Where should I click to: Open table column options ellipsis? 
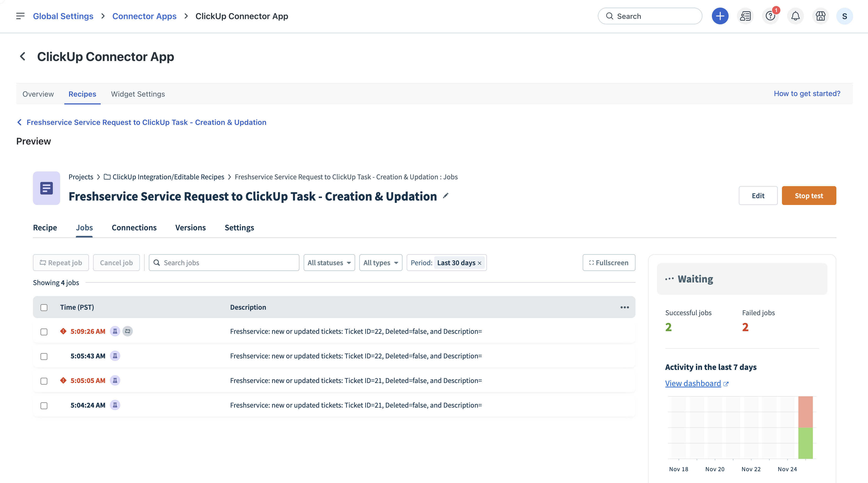[624, 307]
